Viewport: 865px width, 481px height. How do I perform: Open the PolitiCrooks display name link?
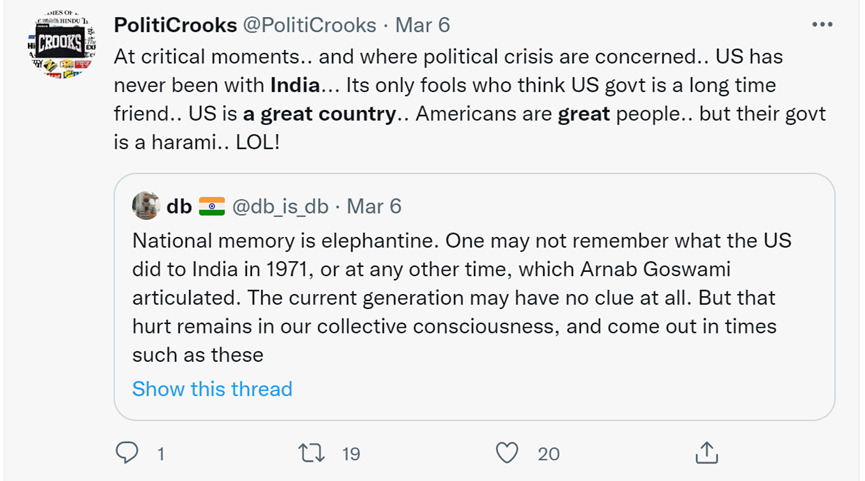point(175,24)
